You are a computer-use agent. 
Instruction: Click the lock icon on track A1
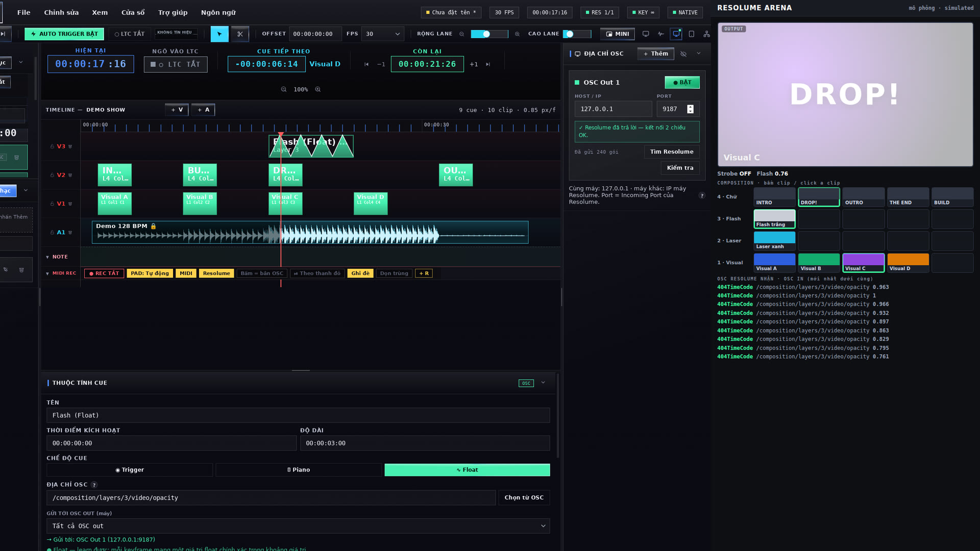click(52, 232)
